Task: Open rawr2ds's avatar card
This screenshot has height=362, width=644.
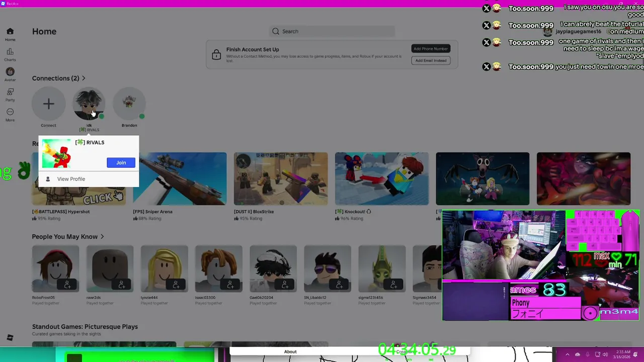Action: pos(110,268)
